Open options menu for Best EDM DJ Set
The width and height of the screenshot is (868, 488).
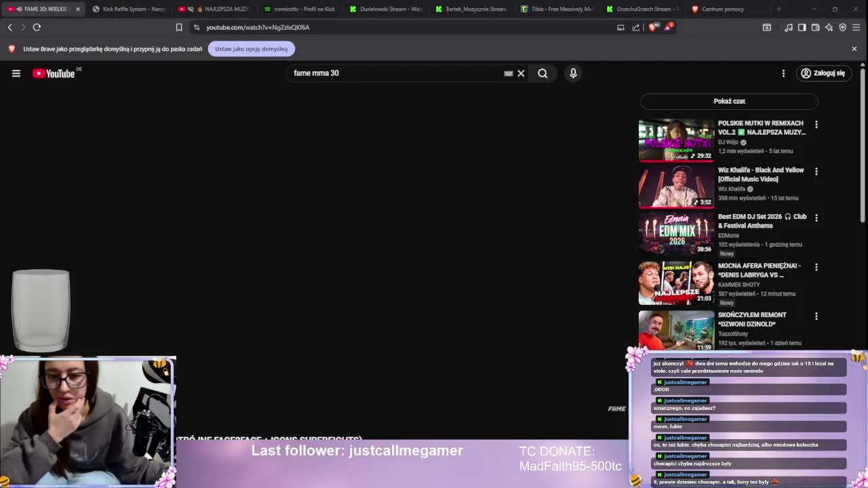click(x=816, y=218)
